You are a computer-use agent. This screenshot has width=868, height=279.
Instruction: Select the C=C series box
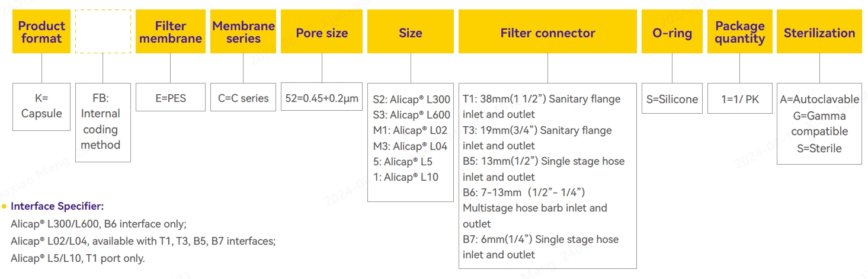pos(243,98)
